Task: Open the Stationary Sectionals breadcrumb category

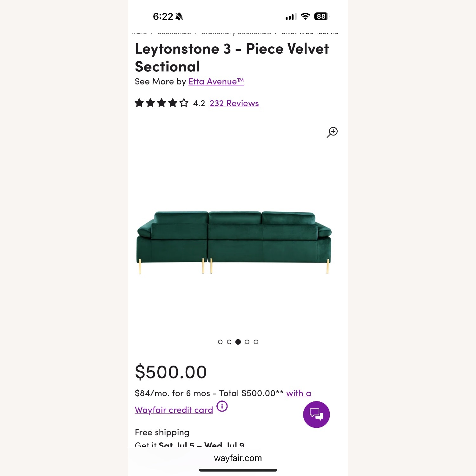Action: coord(236,32)
